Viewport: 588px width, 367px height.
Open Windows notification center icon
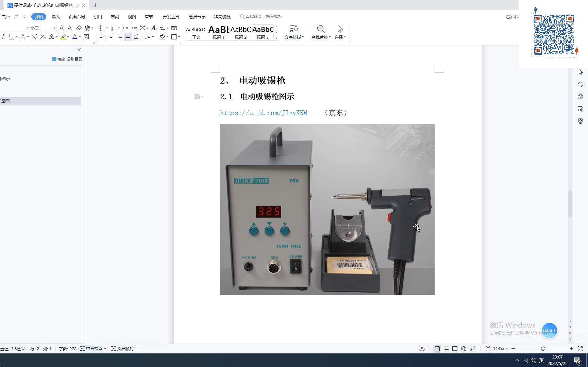pyautogui.click(x=577, y=361)
